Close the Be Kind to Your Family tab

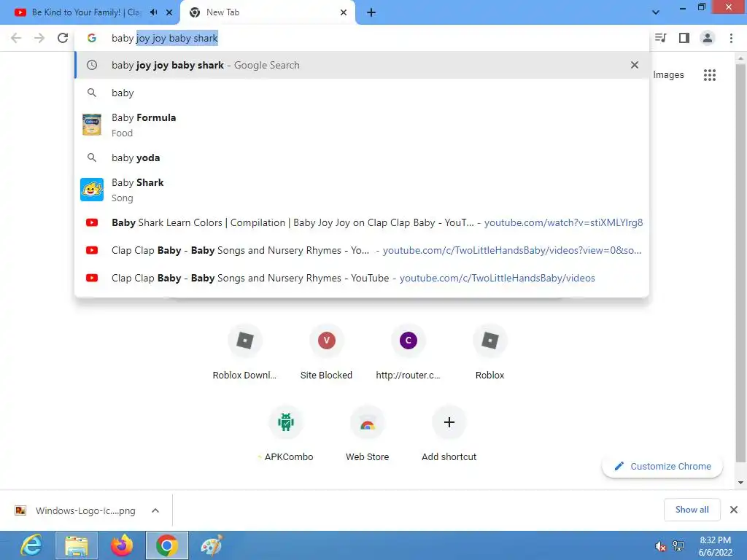pos(169,12)
